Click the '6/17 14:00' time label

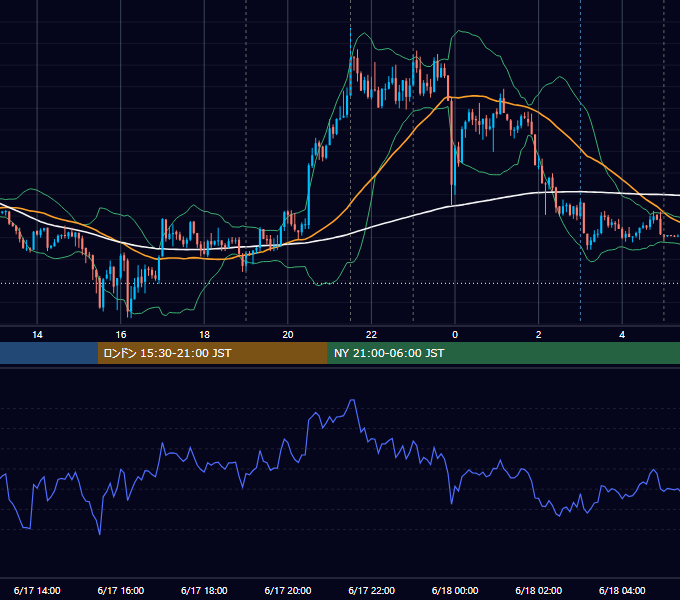tap(37, 590)
